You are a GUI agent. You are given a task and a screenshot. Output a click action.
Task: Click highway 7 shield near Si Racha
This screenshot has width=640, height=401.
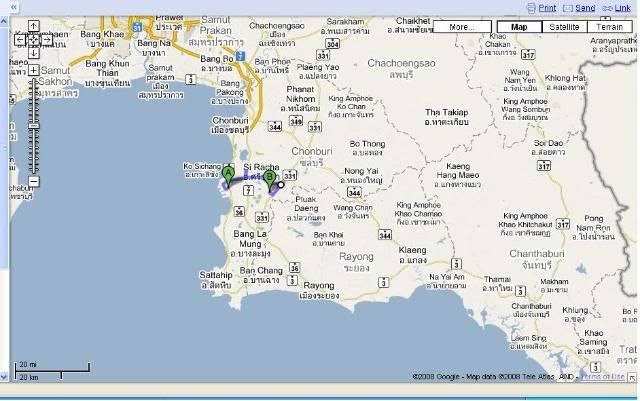coord(248,191)
